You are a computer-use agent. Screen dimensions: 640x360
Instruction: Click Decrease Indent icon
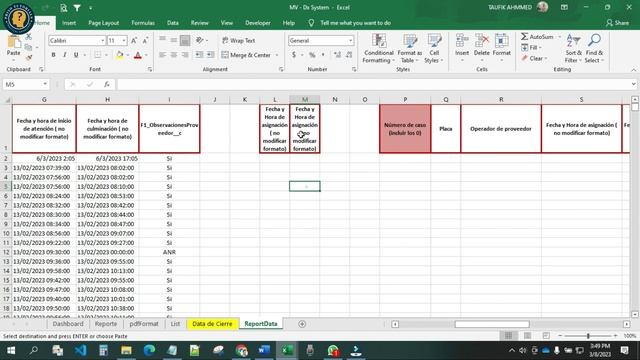click(x=199, y=55)
